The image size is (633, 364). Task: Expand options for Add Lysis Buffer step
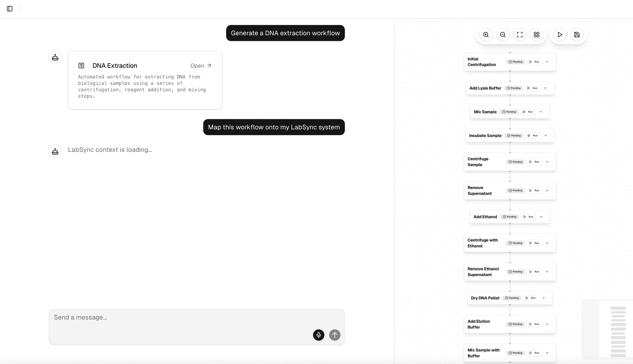545,88
